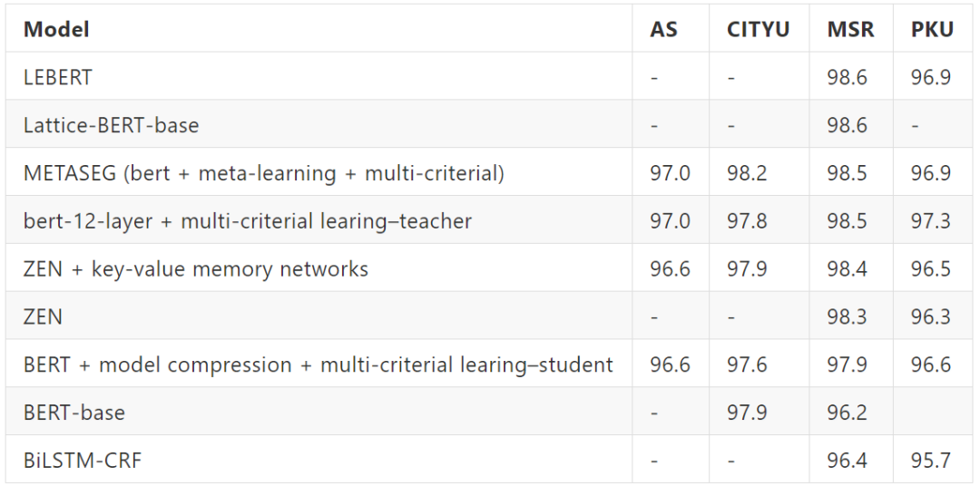Click the PKU column header
The width and height of the screenshot is (980, 496).
click(932, 29)
